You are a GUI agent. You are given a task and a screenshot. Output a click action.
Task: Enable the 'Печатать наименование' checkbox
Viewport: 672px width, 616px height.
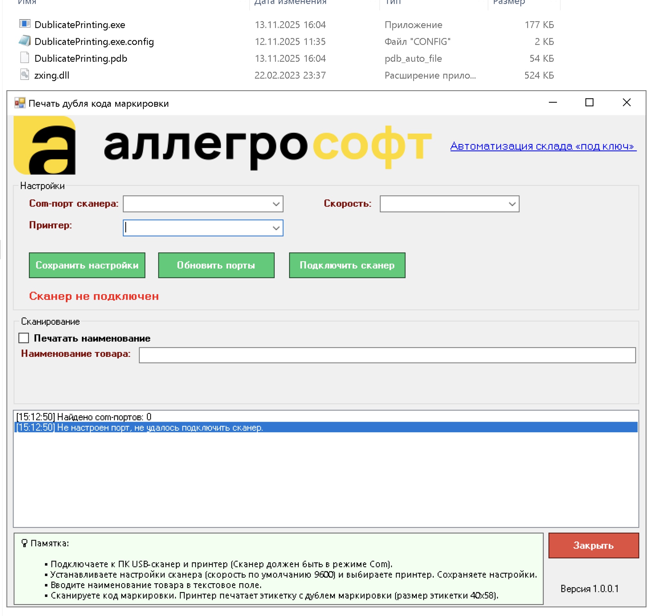click(24, 338)
